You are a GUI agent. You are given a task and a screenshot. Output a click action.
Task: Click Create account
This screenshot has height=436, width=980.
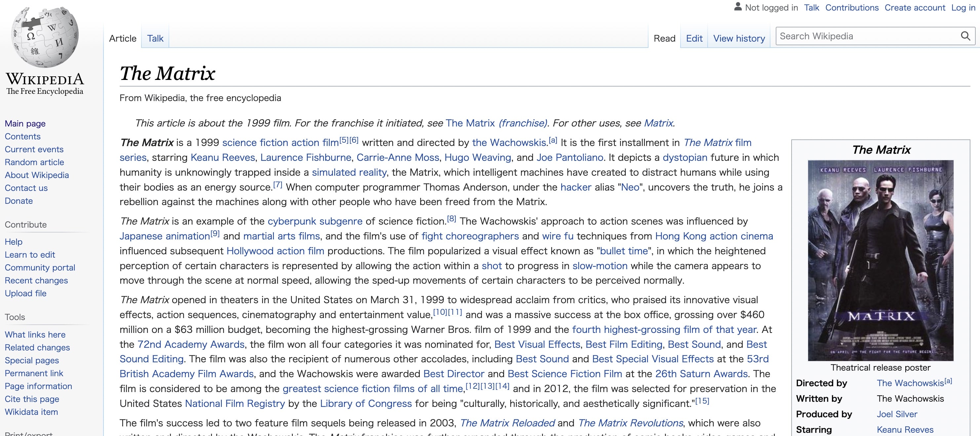point(915,8)
